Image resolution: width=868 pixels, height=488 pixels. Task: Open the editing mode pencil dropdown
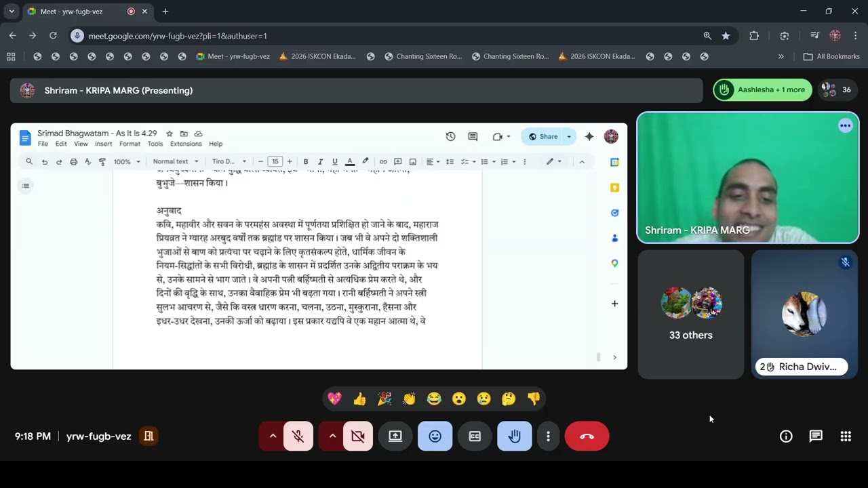[x=554, y=162]
